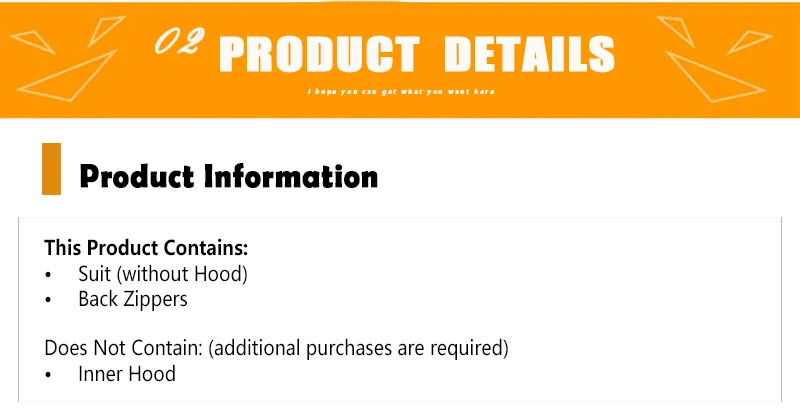The width and height of the screenshot is (800, 416).
Task: Click the PRODUCT DETAILS banner heading
Action: tap(417, 54)
